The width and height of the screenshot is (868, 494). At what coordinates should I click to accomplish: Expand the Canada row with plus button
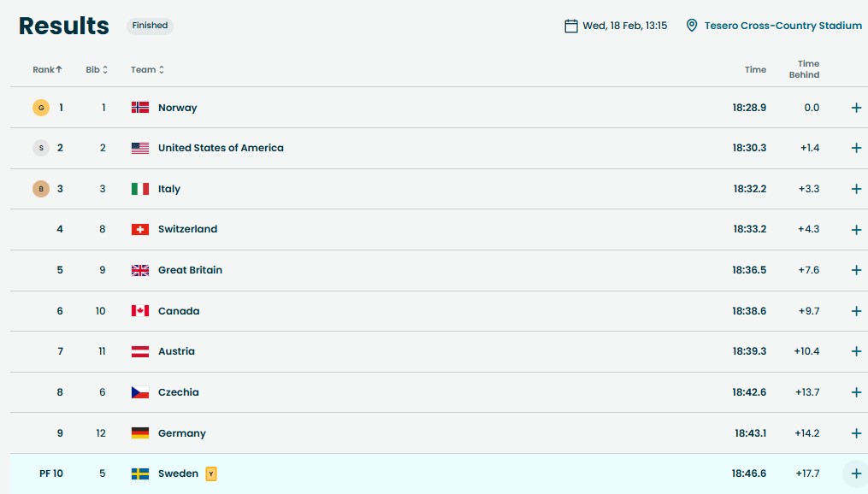pos(855,311)
